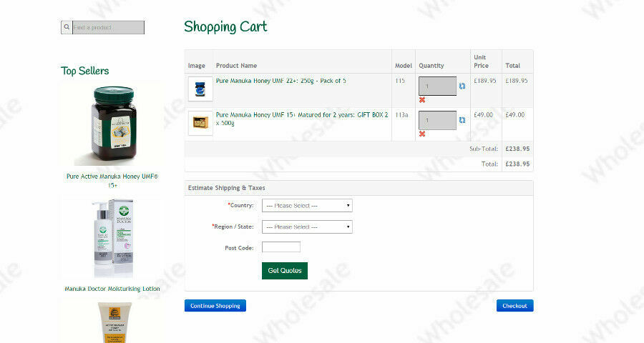Refresh quantity for UMF 15+ Gift Box
The image size is (644, 343).
[x=462, y=120]
